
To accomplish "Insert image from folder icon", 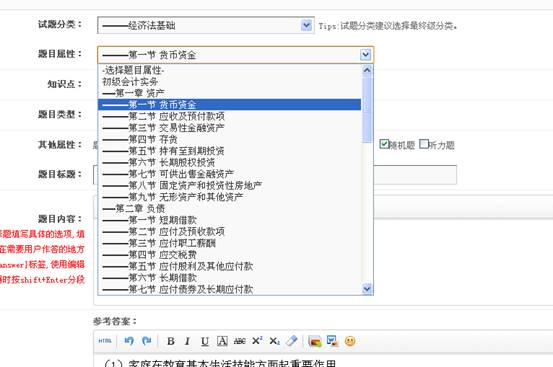I will pos(315,341).
